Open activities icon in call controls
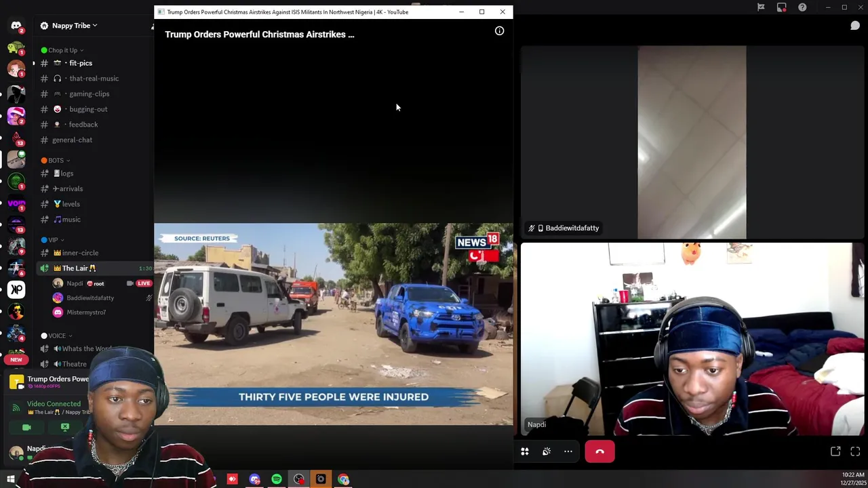The image size is (868, 488). pyautogui.click(x=525, y=451)
